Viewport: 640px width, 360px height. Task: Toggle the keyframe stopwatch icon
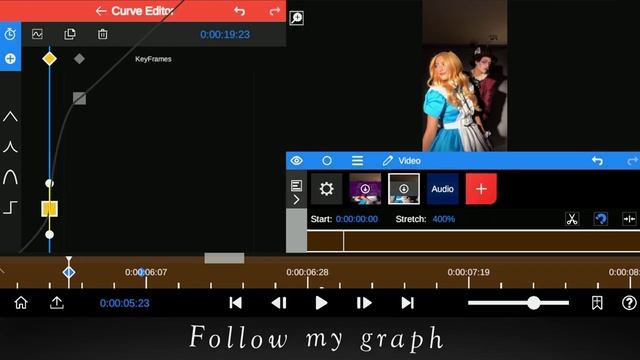coord(10,34)
